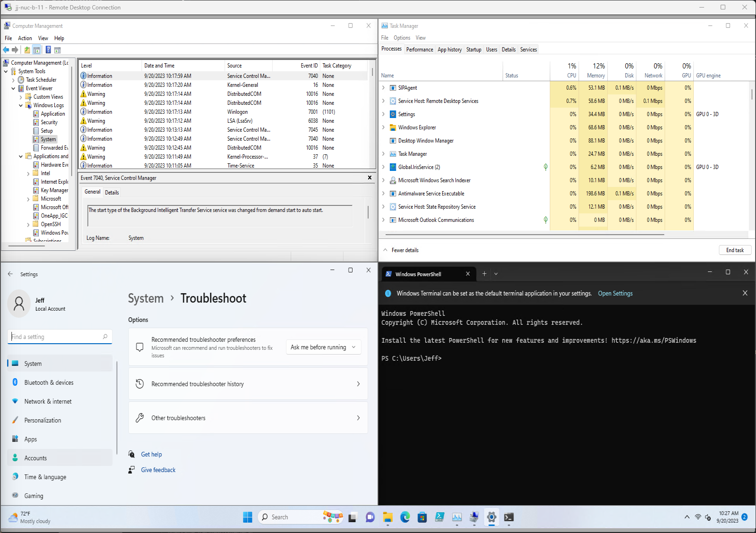Click Fewer details in Task Manager
This screenshot has width=756, height=533.
(x=401, y=250)
